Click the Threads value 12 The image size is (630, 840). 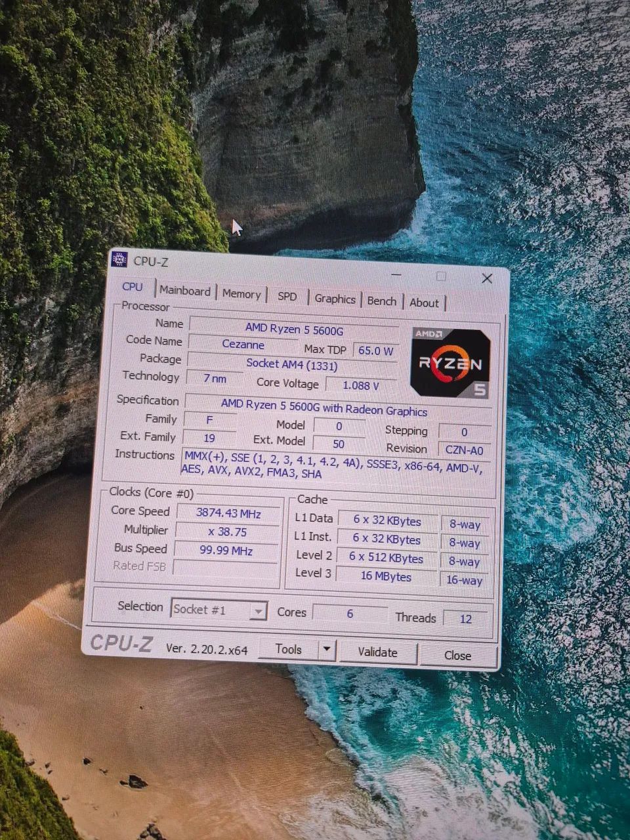point(466,619)
